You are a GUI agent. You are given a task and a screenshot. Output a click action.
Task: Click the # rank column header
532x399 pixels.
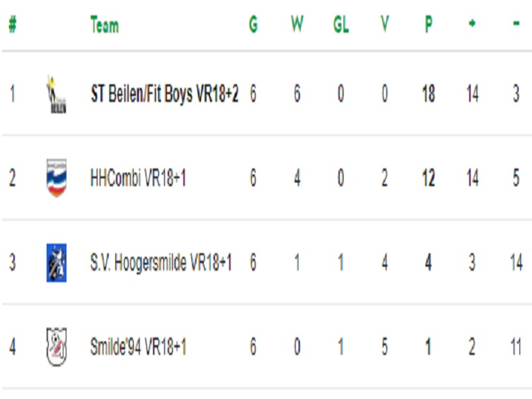point(13,24)
